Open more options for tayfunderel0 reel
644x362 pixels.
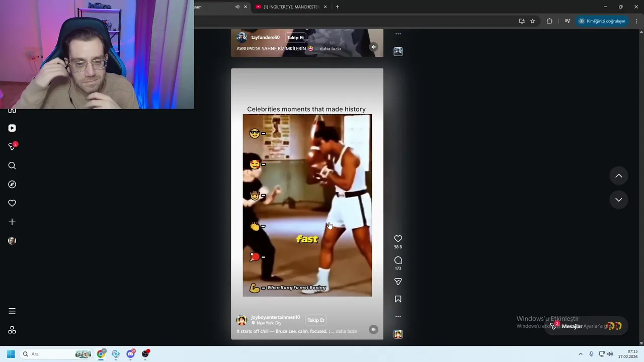(x=398, y=34)
